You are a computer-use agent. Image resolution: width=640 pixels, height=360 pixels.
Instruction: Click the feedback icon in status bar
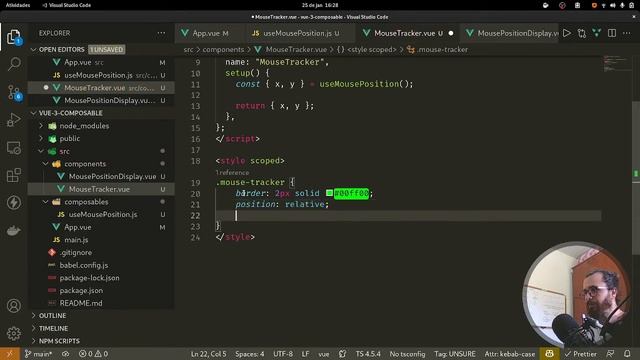(x=610, y=354)
